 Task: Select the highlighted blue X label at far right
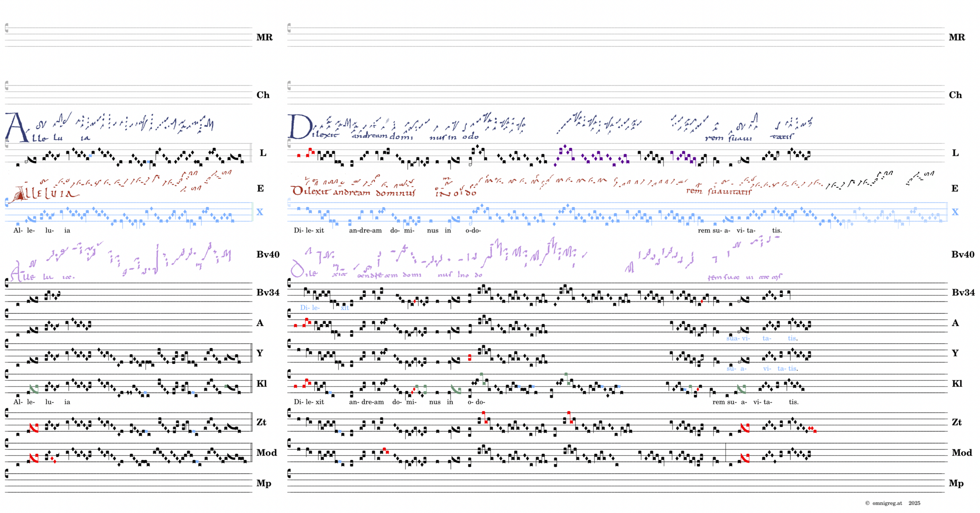[x=955, y=212]
